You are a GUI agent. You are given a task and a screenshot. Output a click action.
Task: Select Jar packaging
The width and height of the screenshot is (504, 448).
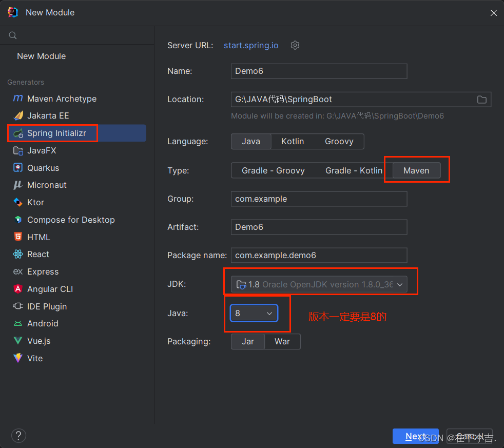248,341
